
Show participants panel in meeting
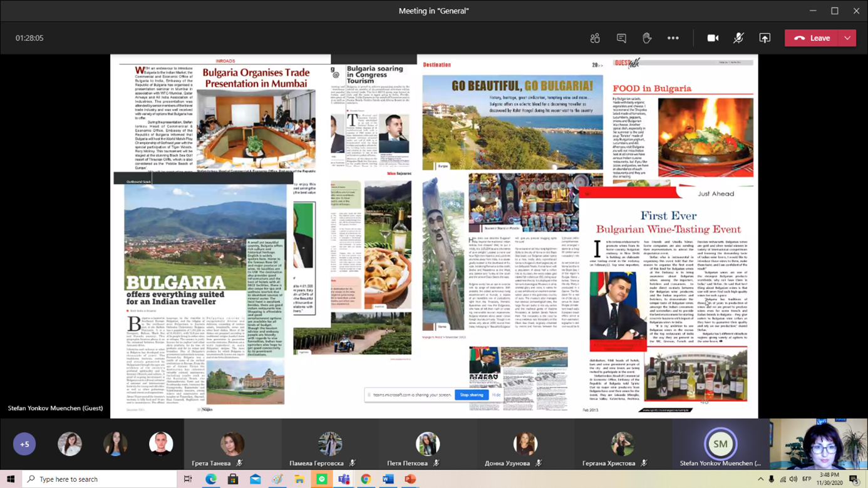tap(595, 38)
